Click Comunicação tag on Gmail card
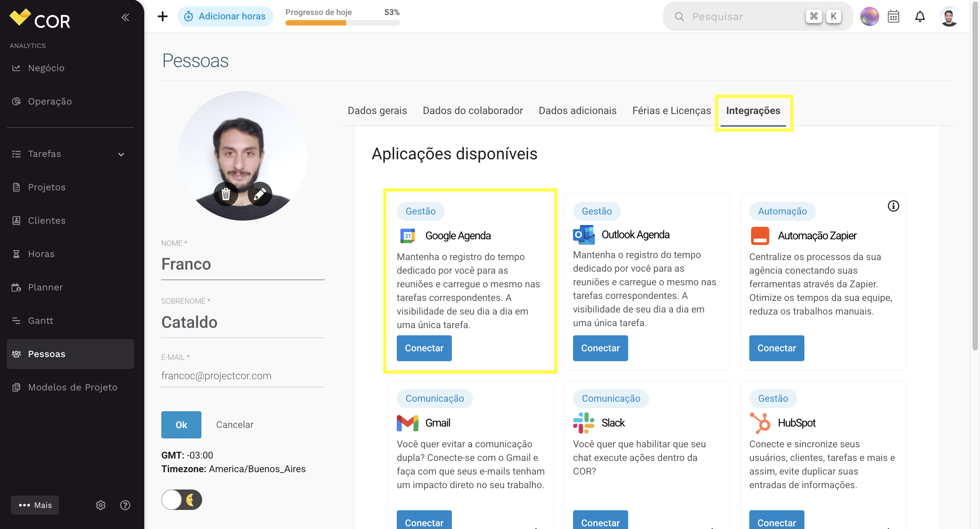980x529 pixels. click(x=435, y=399)
